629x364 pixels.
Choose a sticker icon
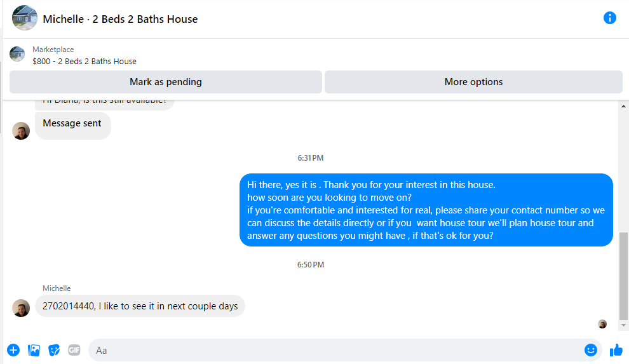click(54, 350)
